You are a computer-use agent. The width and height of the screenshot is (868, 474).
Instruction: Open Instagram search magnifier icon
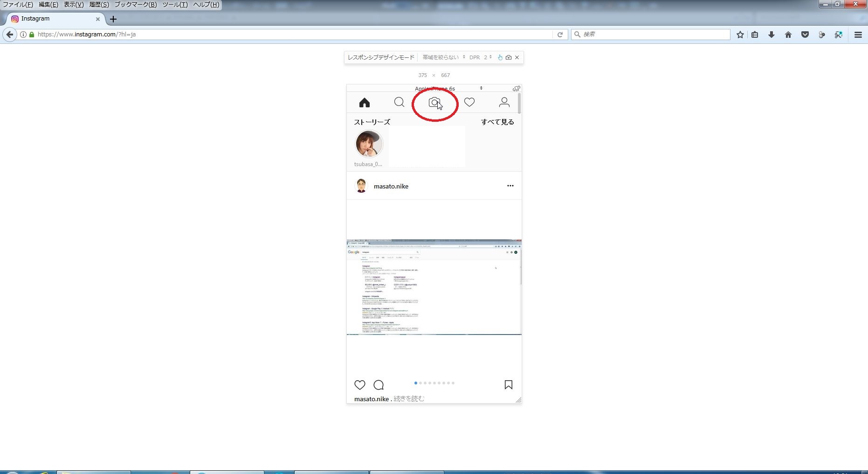399,102
